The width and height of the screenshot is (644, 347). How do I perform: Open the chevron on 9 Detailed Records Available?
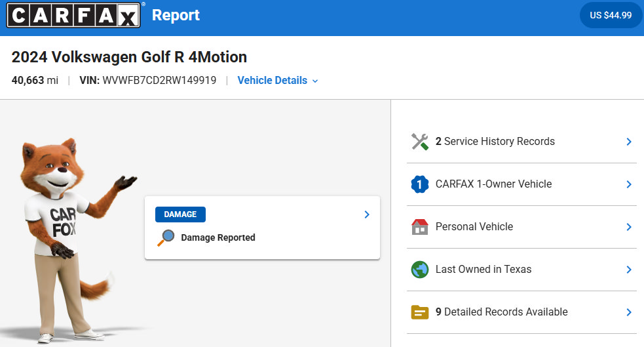tap(629, 312)
